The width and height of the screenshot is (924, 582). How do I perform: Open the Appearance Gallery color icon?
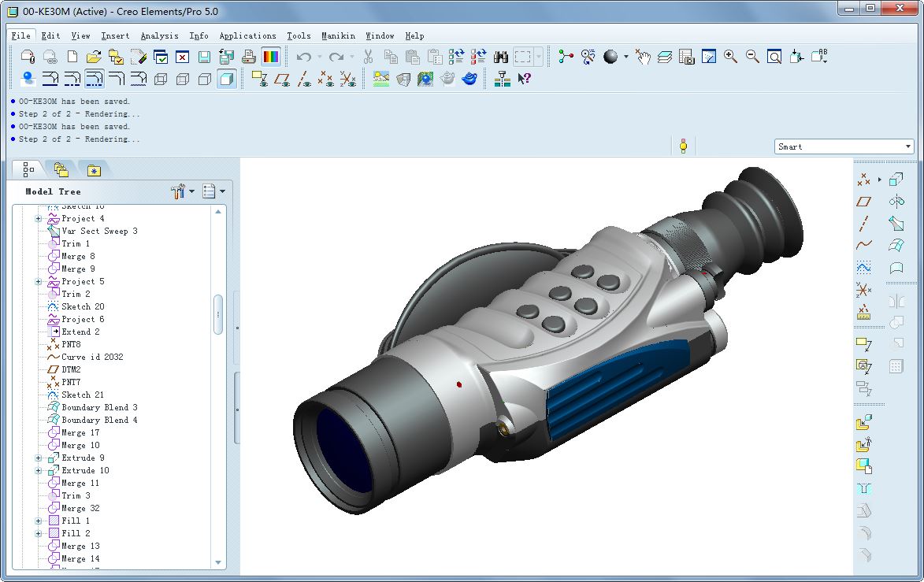click(x=270, y=57)
